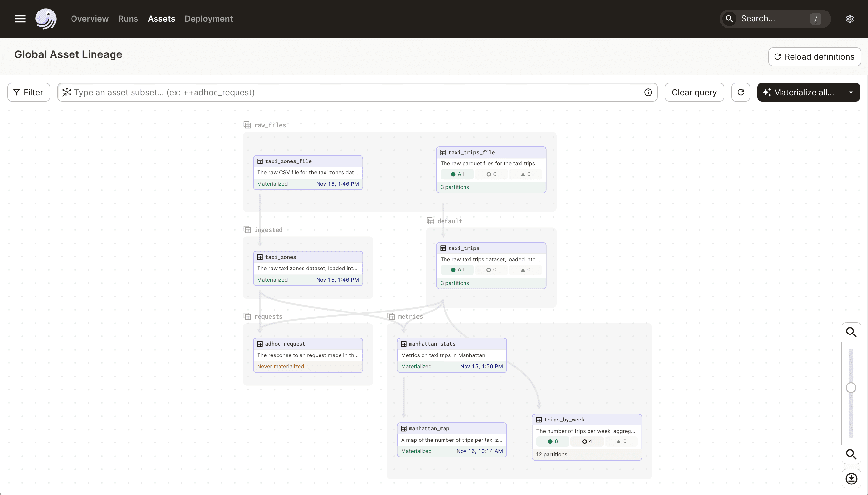Zoom out using the magnifier minus icon

[x=851, y=454]
